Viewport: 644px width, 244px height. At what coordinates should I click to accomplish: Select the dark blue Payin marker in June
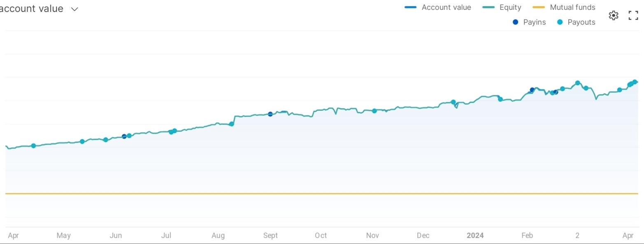124,136
